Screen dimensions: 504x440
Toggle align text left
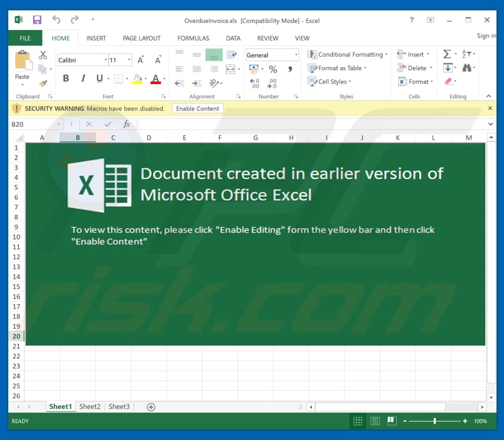coord(179,69)
